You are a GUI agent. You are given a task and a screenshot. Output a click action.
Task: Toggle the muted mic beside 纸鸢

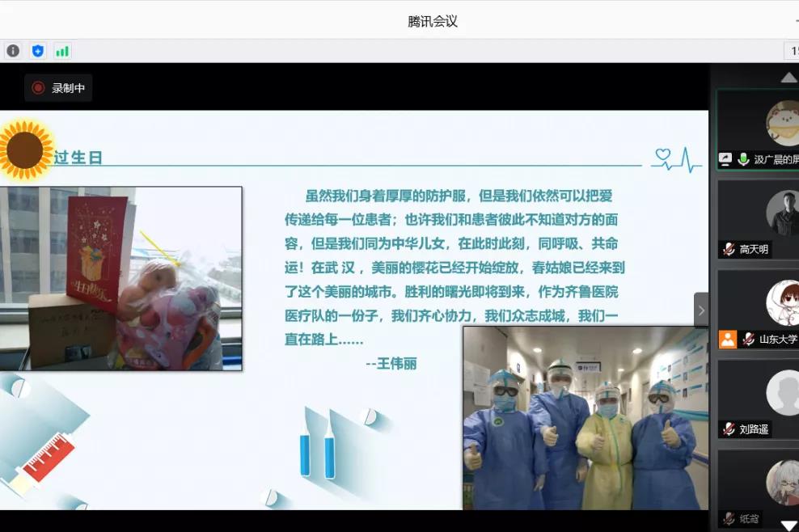[x=729, y=519]
